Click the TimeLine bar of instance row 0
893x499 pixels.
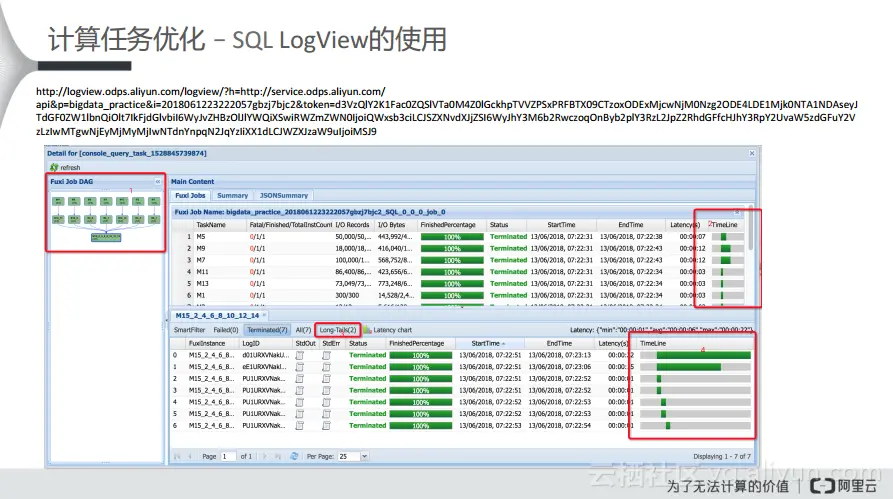click(x=695, y=355)
